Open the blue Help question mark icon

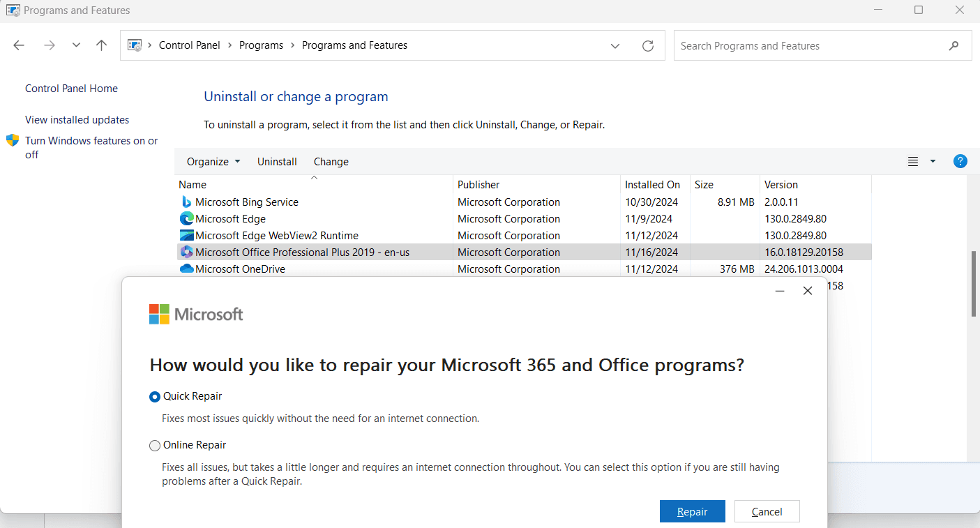point(960,161)
